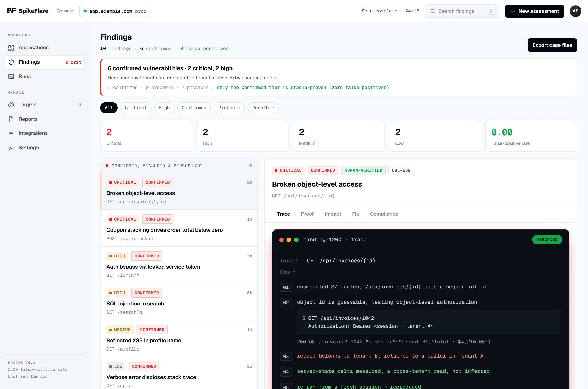
Task: Open Coupon stacking drives order total finding
Action: pyautogui.click(x=179, y=228)
